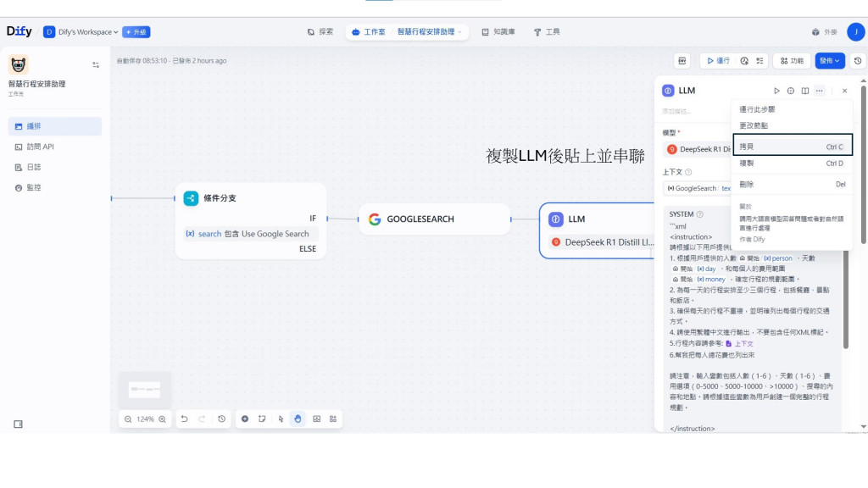Click the 功能 features button
This screenshot has height=488, width=868.
[792, 61]
